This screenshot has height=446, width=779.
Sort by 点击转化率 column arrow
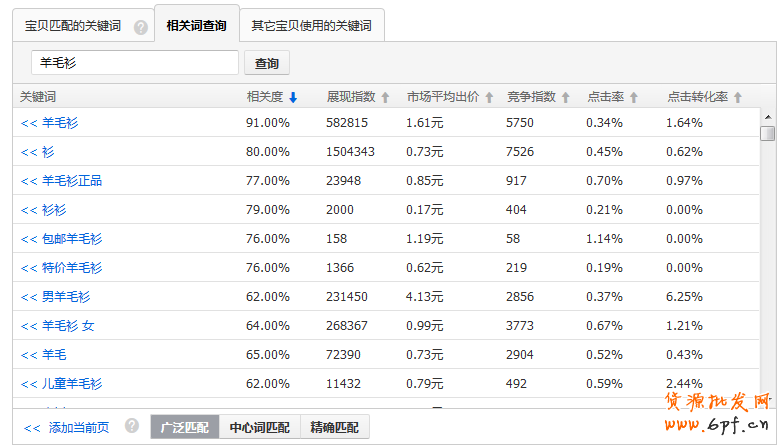[x=738, y=98]
